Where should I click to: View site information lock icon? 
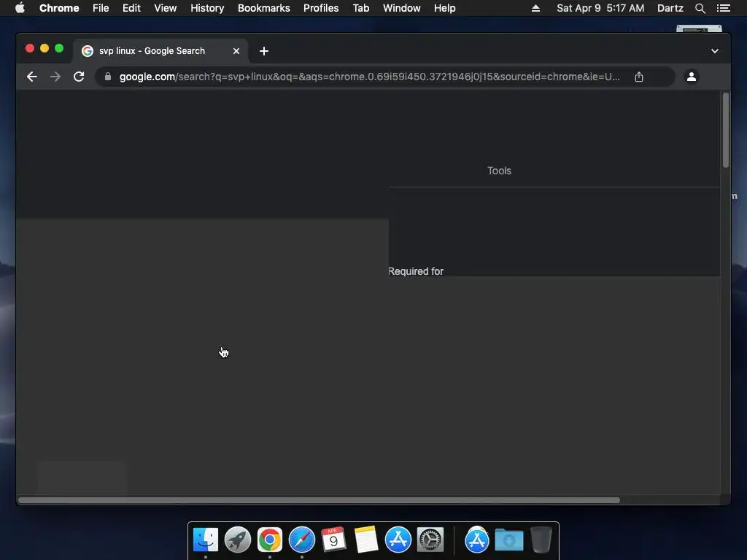pyautogui.click(x=108, y=77)
